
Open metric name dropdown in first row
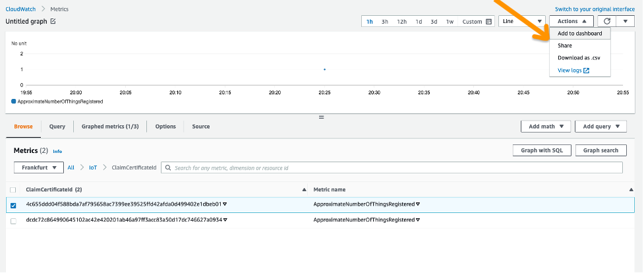pyautogui.click(x=418, y=204)
